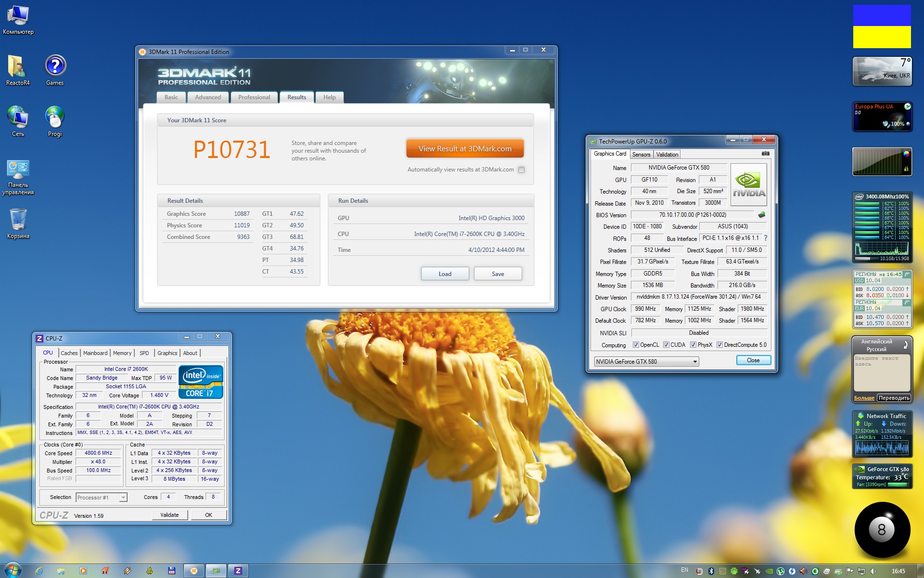924x578 pixels.
Task: Click the GeForce GTX 580 temperature gadget
Action: click(x=882, y=476)
